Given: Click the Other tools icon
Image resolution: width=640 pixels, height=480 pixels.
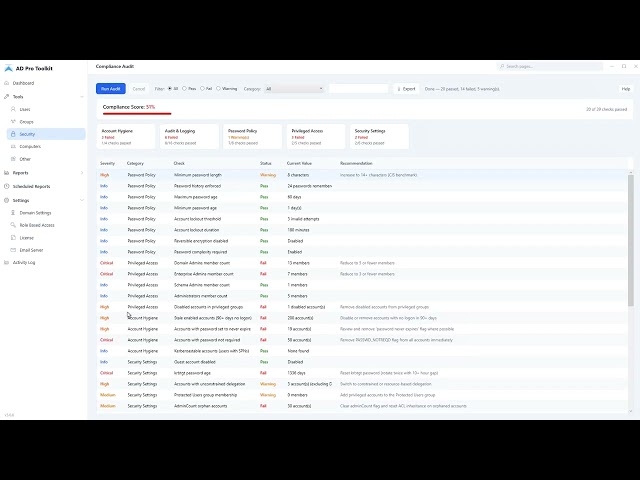Looking at the screenshot, I should (x=13, y=159).
